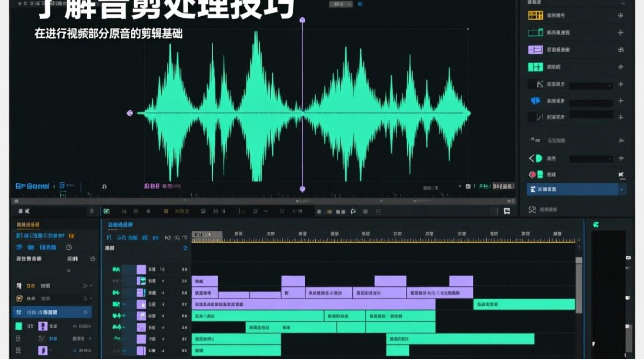Click the horizontal scrollbar under the waveform view
This screenshot has width=644, height=359.
point(263,201)
